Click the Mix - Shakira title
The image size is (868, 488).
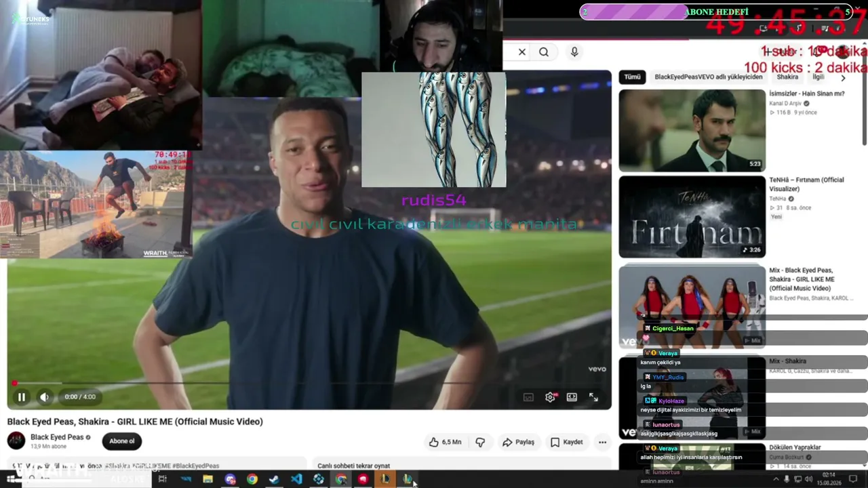[787, 361]
